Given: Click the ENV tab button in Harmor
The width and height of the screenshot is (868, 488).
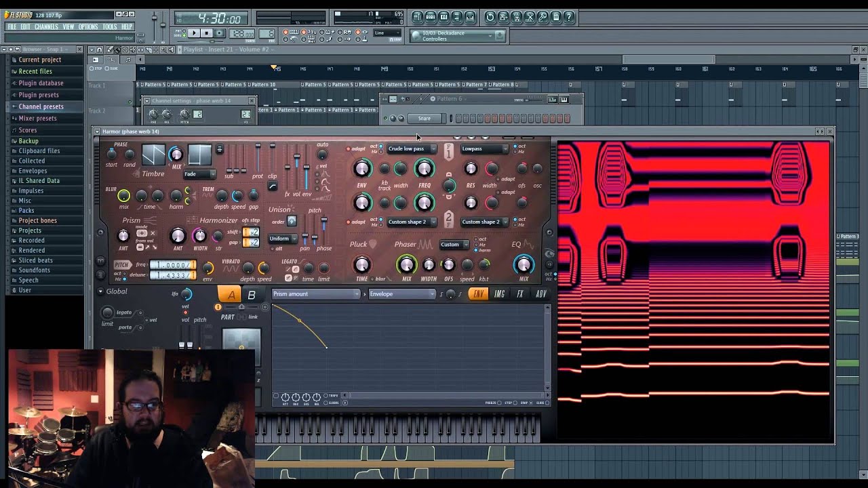Looking at the screenshot, I should [479, 293].
